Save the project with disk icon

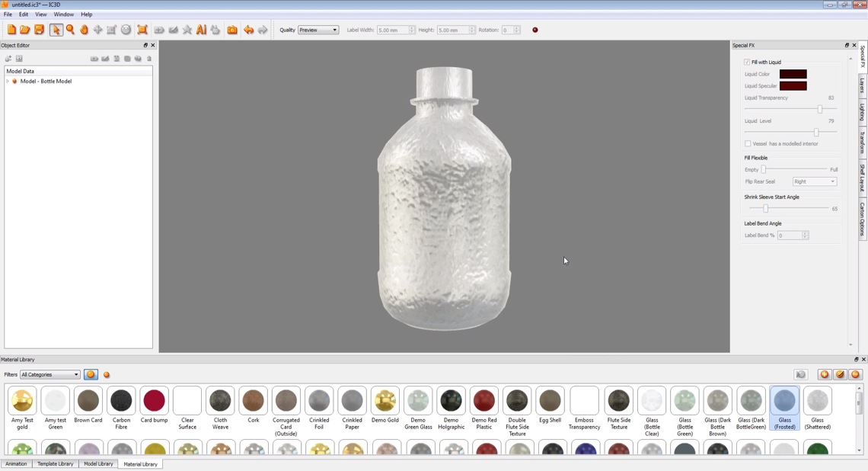point(39,30)
